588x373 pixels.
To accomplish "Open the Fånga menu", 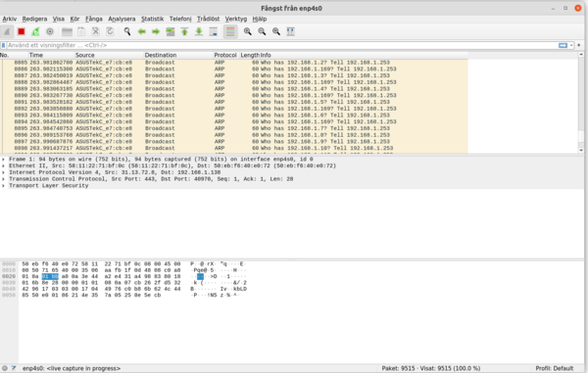I will click(x=94, y=19).
